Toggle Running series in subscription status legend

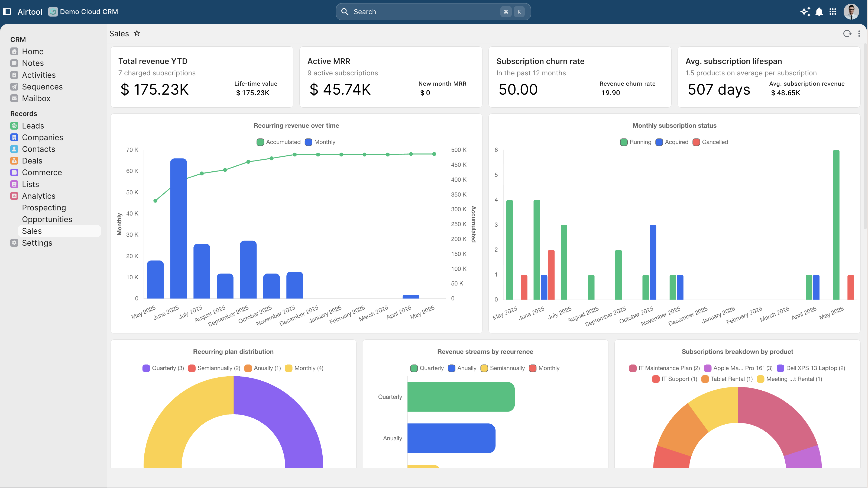tap(636, 142)
